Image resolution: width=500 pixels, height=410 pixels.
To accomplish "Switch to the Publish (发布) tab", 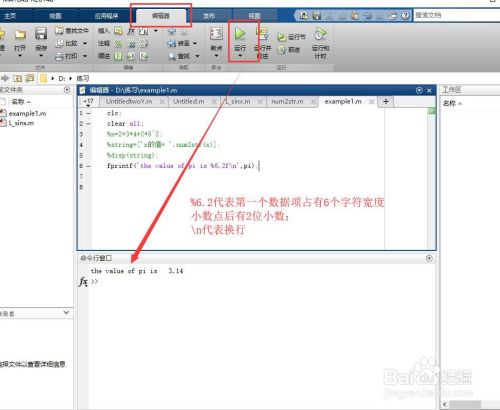I will click(209, 16).
